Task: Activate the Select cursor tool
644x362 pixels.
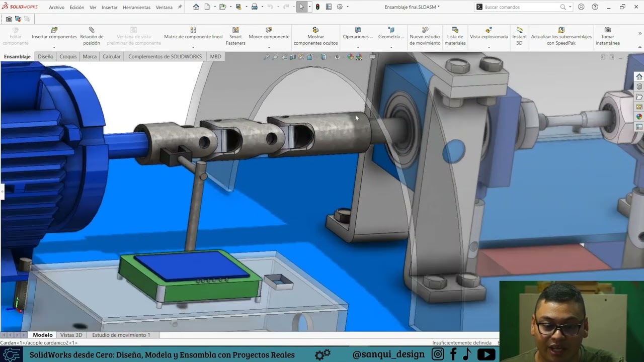Action: (301, 7)
